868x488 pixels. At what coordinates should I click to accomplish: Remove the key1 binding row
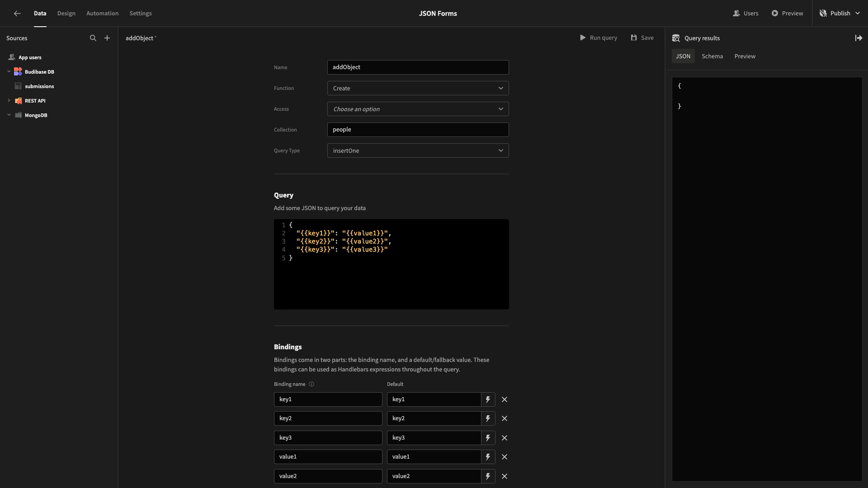pos(505,399)
